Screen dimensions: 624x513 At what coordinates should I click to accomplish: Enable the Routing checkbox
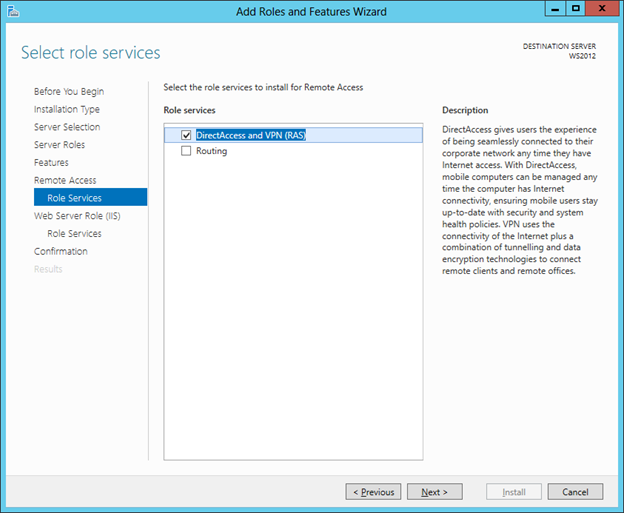186,151
